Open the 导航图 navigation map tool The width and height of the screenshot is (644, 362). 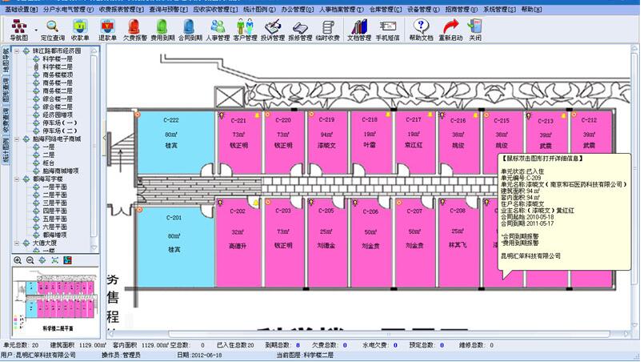tap(19, 30)
